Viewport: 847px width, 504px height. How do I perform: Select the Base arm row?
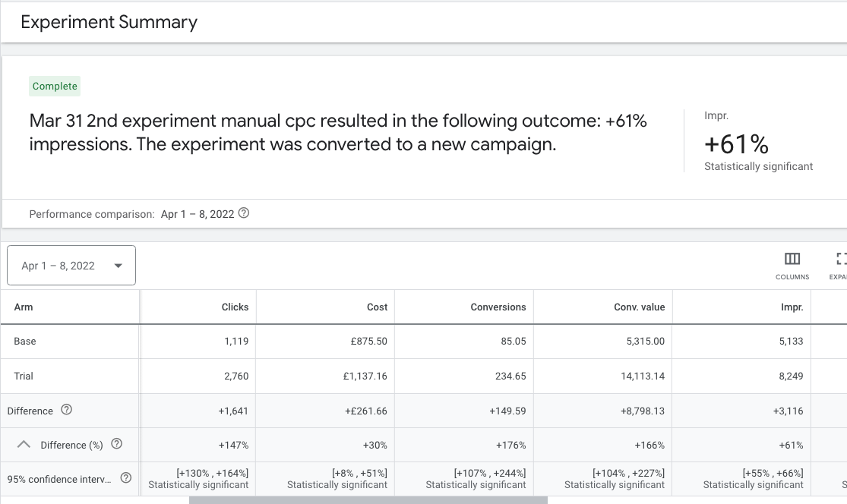pyautogui.click(x=25, y=342)
